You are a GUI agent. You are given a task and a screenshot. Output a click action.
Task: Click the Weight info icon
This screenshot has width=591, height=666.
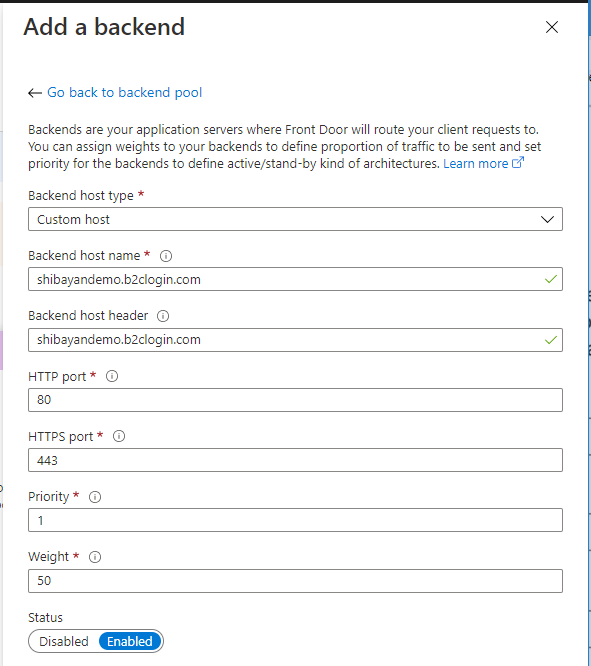[95, 557]
